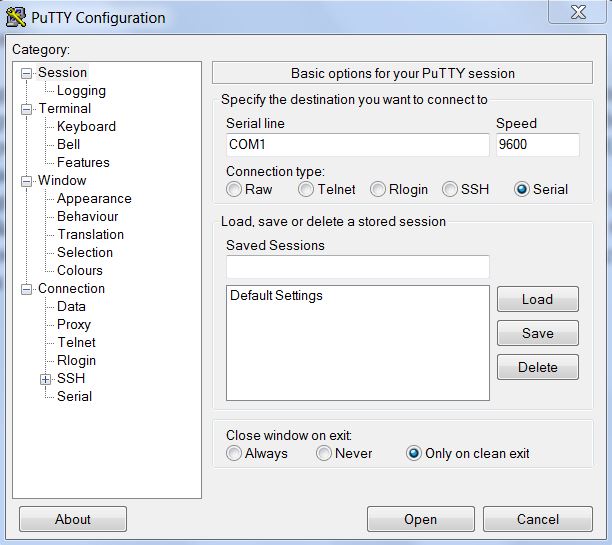The height and width of the screenshot is (545, 612).
Task: Click the Delete session button
Action: tap(537, 367)
